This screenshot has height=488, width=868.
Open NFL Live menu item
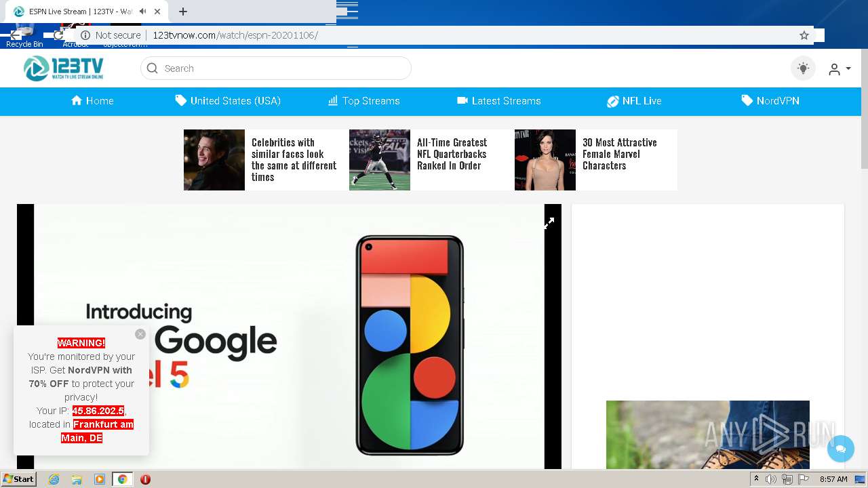(x=634, y=101)
